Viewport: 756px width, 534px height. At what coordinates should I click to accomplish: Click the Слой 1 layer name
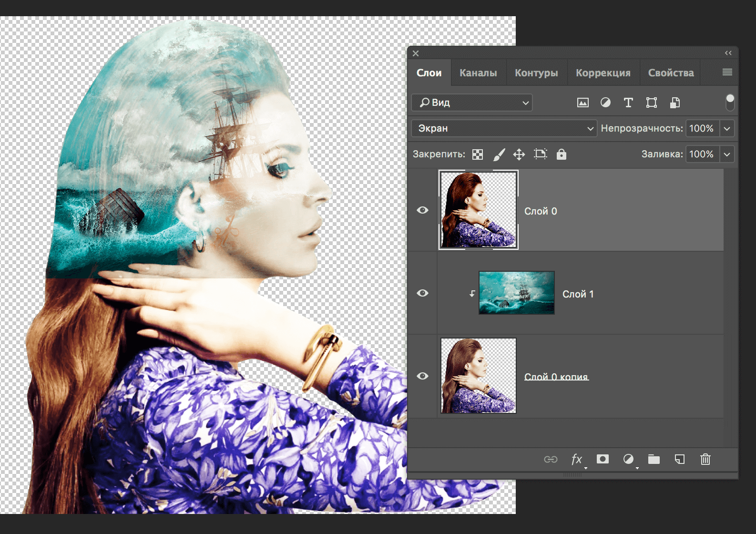click(x=578, y=294)
